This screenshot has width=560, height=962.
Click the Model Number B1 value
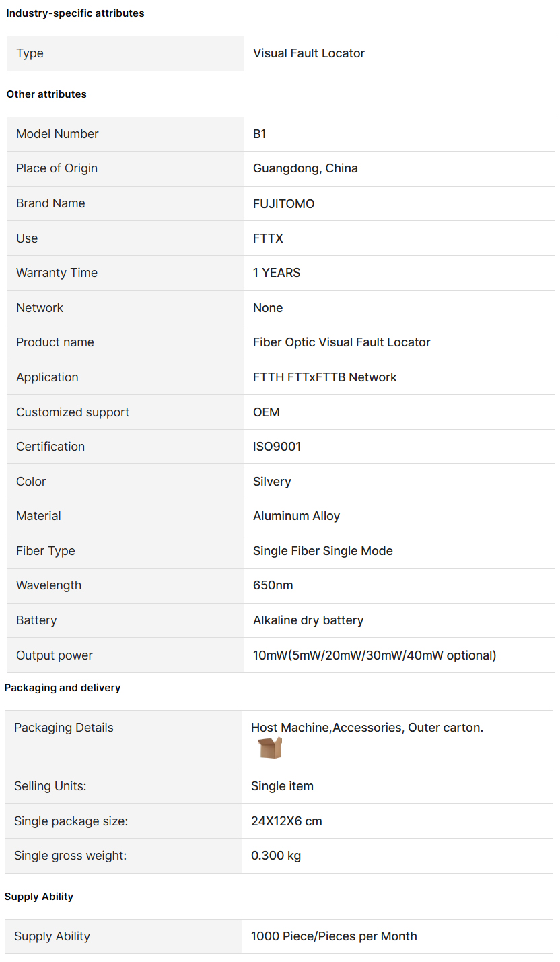[x=260, y=134]
